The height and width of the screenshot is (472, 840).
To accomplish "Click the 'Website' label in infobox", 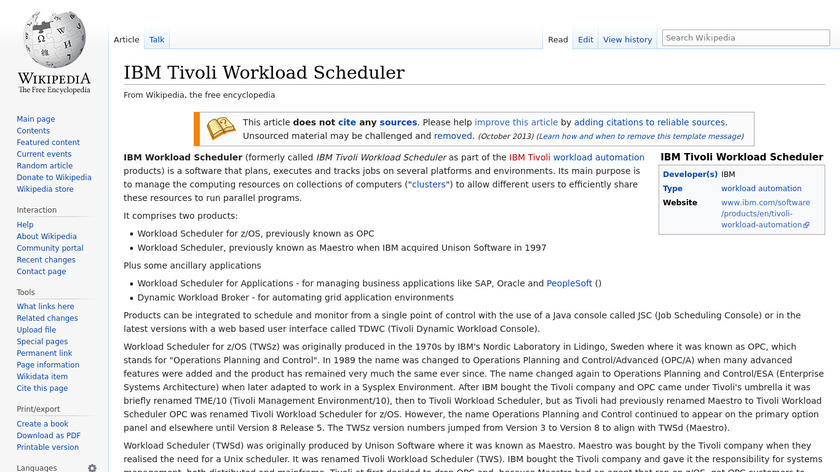I will pyautogui.click(x=680, y=203).
